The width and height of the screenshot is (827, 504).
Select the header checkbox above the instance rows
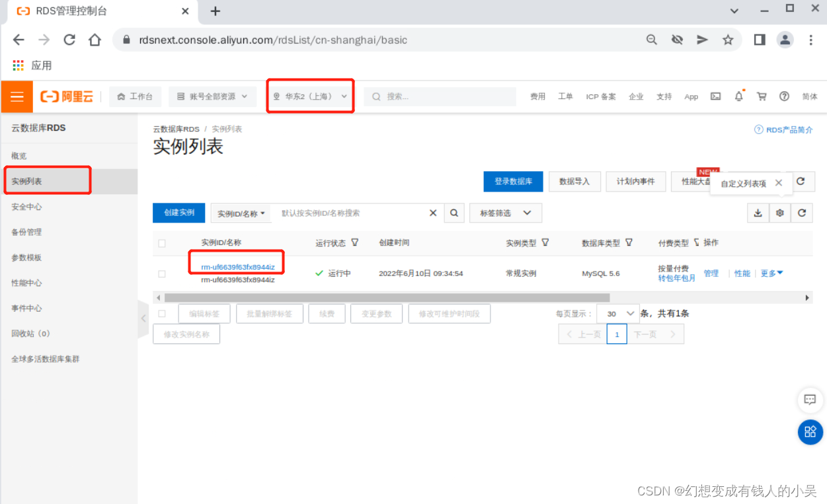point(162,243)
